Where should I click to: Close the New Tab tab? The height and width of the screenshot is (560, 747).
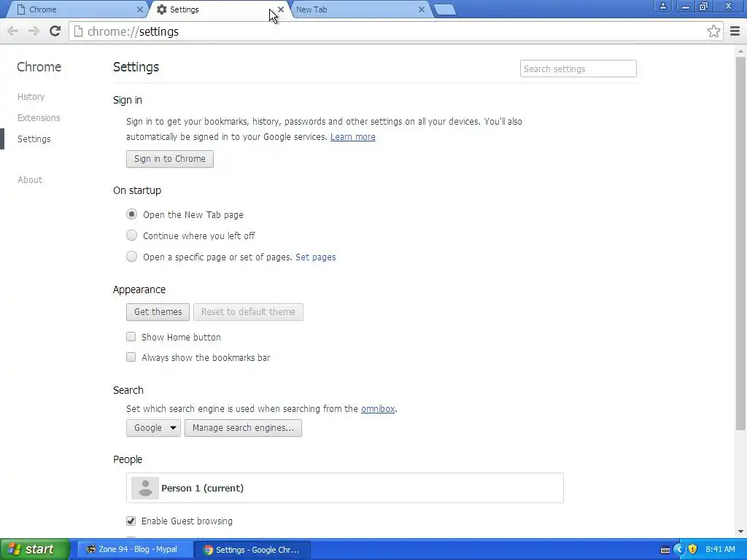tap(421, 9)
